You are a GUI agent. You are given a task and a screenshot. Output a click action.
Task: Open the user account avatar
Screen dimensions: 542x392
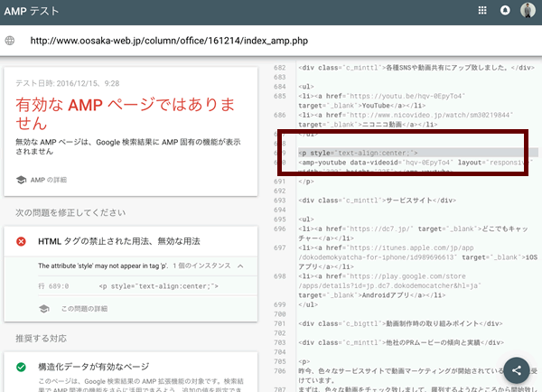528,10
